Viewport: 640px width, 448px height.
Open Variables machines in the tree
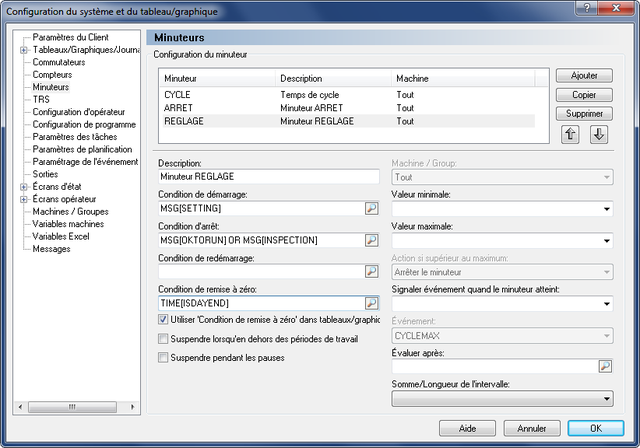coord(68,224)
